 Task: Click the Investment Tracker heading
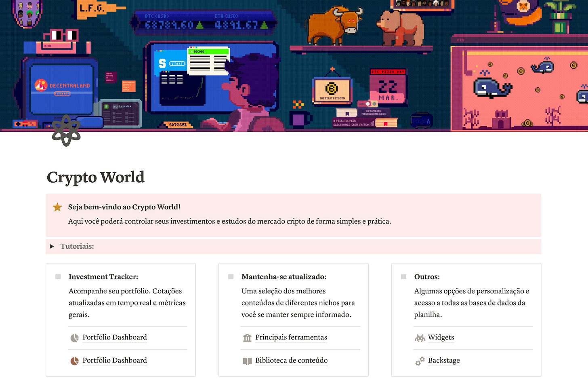103,277
